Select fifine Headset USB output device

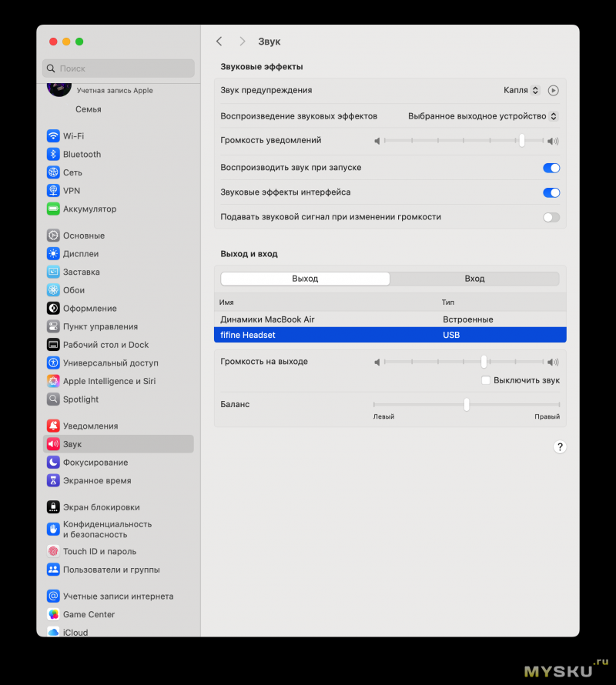[x=390, y=335]
